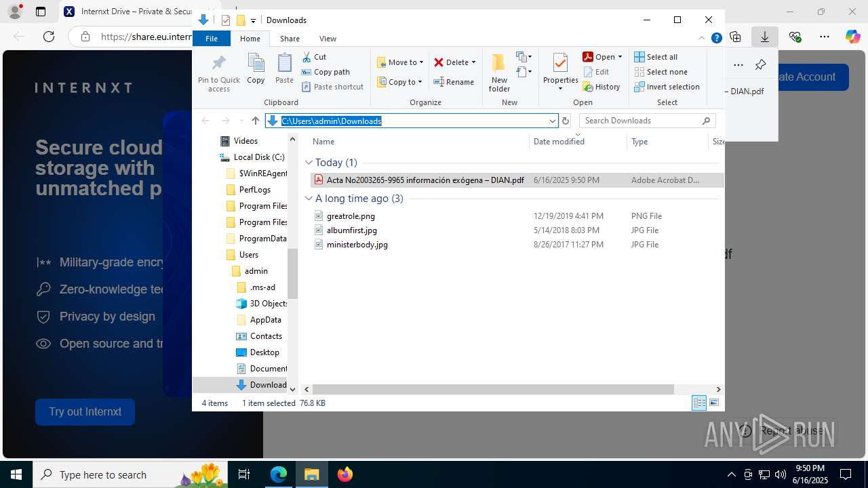The width and height of the screenshot is (868, 488).
Task: Click Select none
Action: [x=660, y=72]
